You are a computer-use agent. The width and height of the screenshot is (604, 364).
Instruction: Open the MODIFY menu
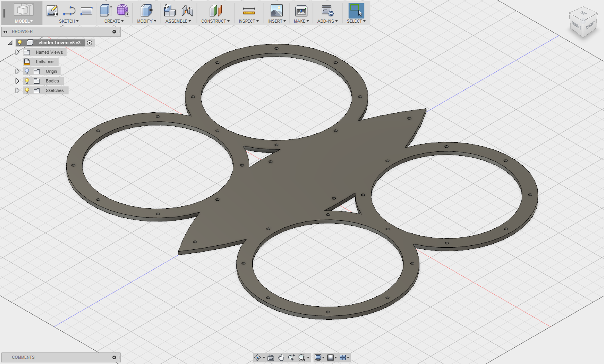pos(147,21)
